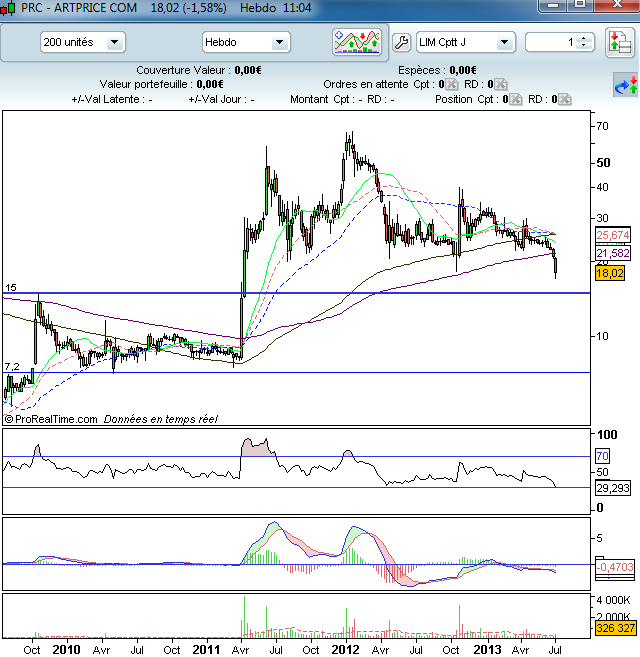This screenshot has height=657, width=640.
Task: Click the Espèces amount text
Action: (x=463, y=70)
